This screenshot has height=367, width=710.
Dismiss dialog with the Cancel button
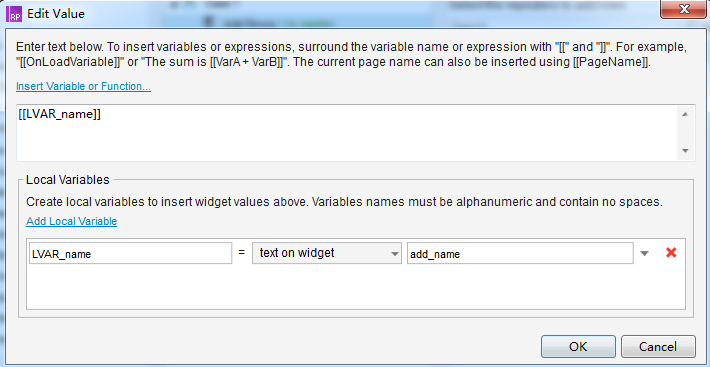[x=658, y=347]
